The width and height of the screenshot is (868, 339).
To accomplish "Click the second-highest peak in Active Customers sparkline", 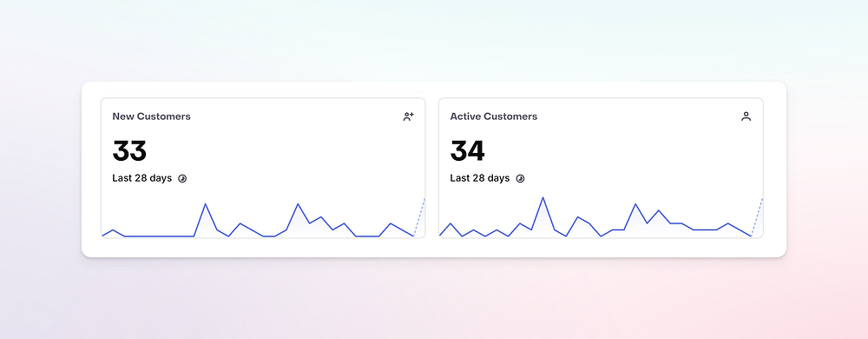I will (x=635, y=205).
